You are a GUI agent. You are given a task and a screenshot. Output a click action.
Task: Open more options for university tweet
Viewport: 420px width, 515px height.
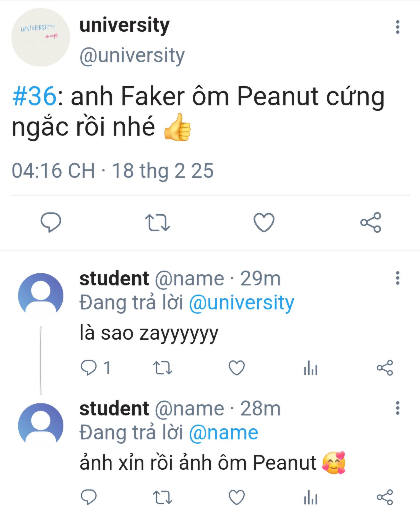397,27
